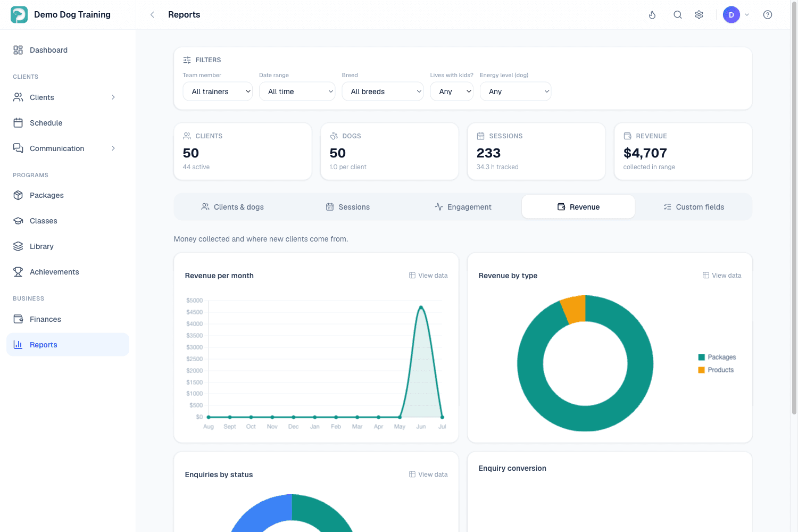
Task: Click the wallet icon on Revenue card
Action: pos(627,136)
